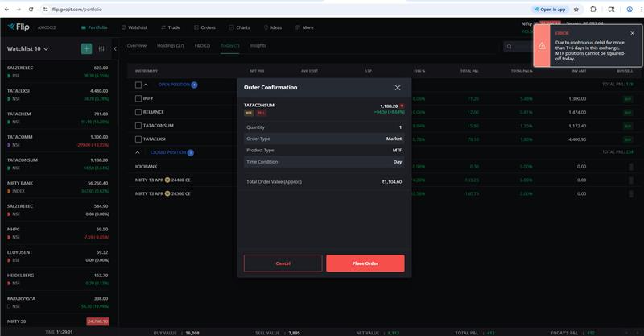
Task: Click the Place Order button
Action: pyautogui.click(x=365, y=263)
